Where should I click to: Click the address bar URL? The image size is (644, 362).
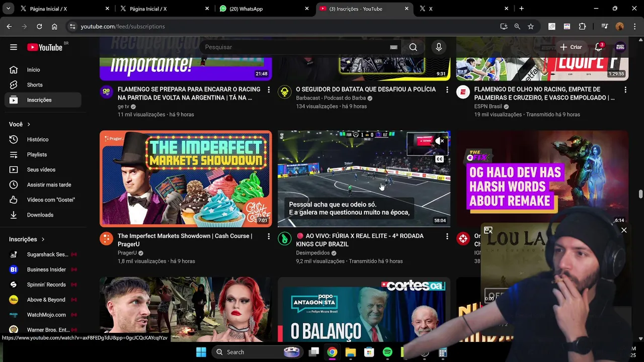(123, 26)
